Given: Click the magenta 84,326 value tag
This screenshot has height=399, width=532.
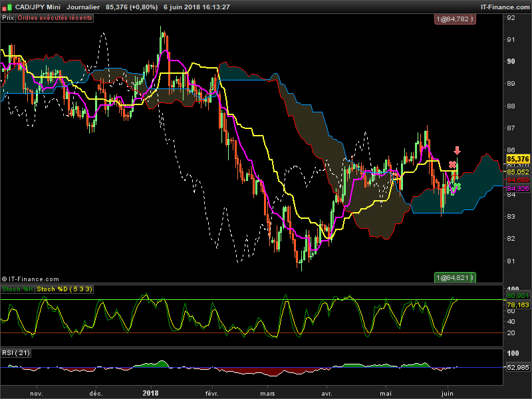Looking at the screenshot, I should (518, 188).
